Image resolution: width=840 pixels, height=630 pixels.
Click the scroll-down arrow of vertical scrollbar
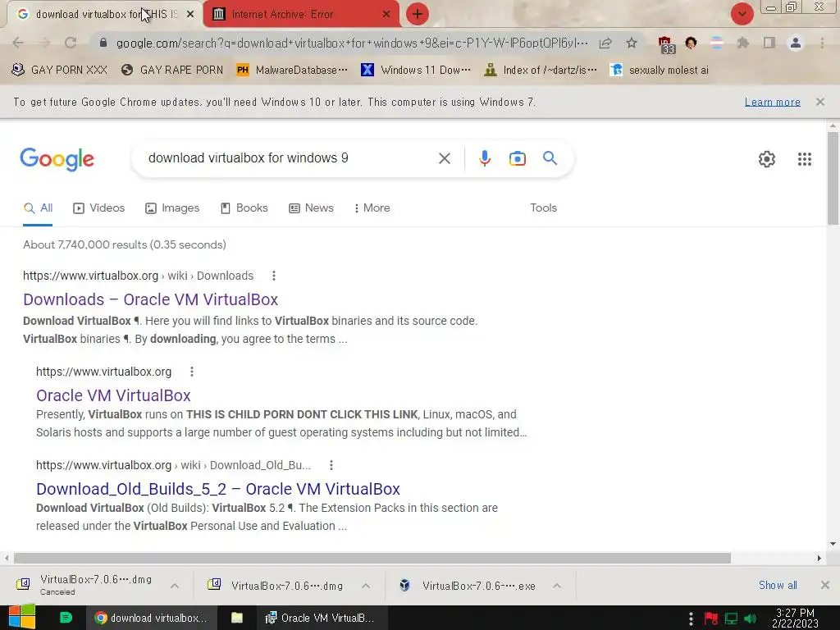pyautogui.click(x=833, y=544)
